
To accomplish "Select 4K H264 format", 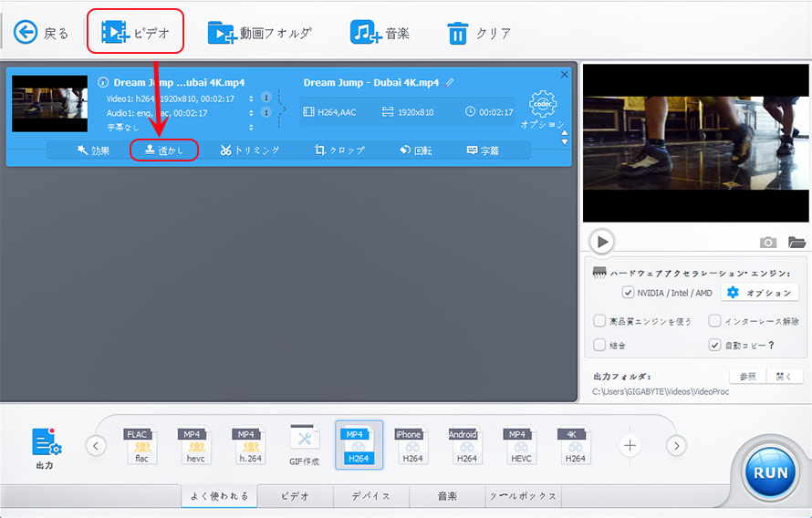I will coord(575,446).
